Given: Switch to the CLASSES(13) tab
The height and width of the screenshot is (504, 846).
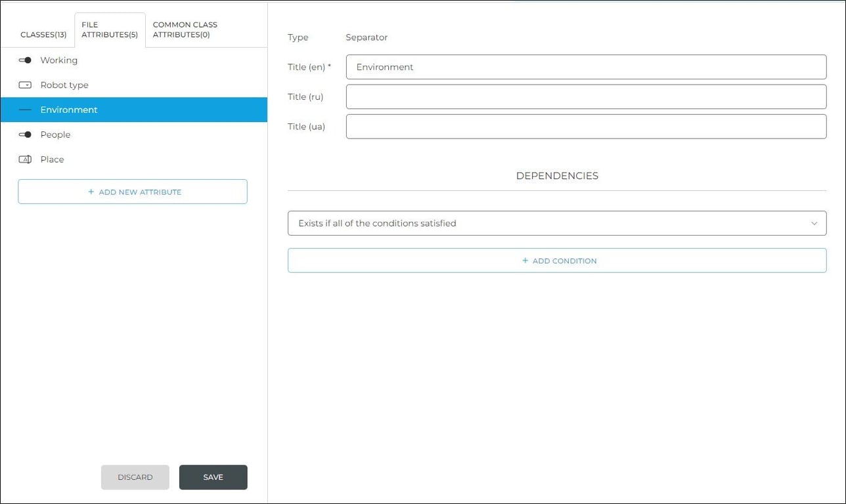Looking at the screenshot, I should coord(43,34).
